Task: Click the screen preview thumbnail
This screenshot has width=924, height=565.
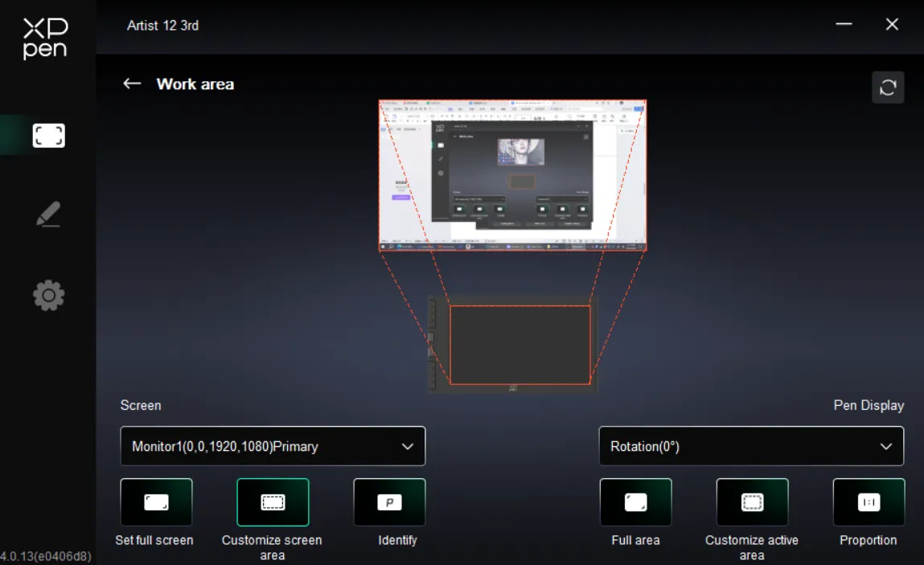Action: coord(513,175)
